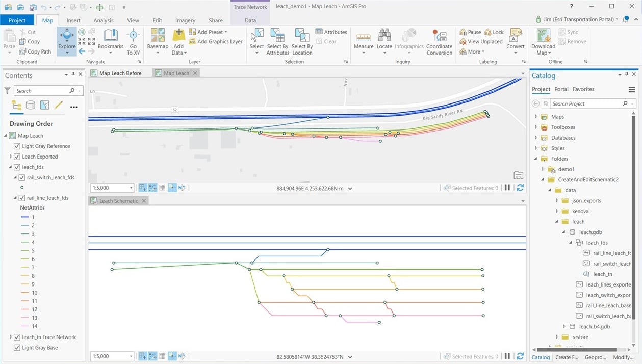Image resolution: width=642 pixels, height=364 pixels.
Task: Click the Lock labeling button
Action: (x=494, y=32)
